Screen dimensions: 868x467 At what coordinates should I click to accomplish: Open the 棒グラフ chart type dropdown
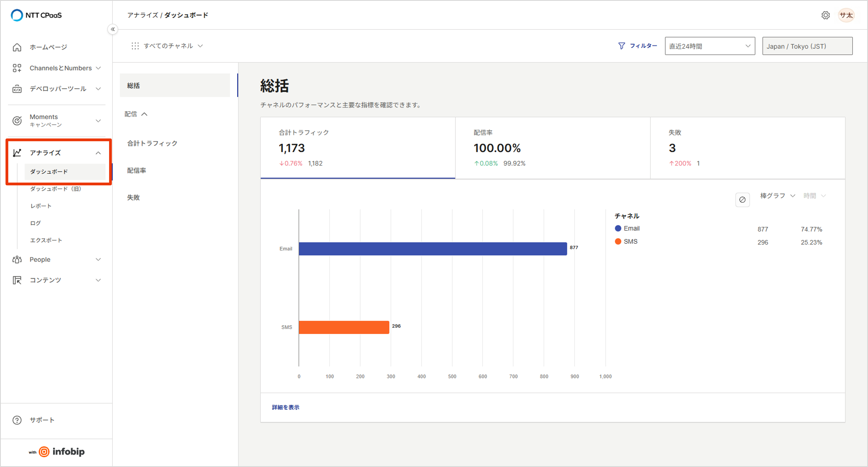pos(778,196)
